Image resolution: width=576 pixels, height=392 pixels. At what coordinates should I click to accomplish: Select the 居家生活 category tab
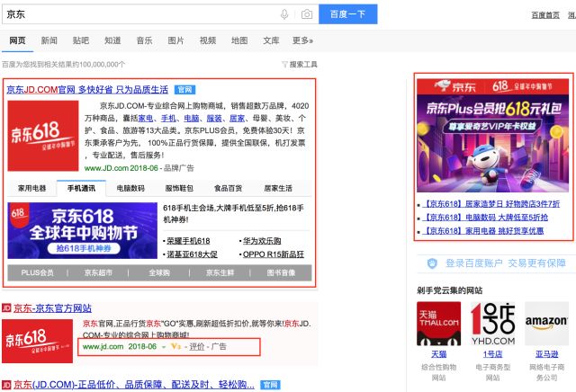278,188
